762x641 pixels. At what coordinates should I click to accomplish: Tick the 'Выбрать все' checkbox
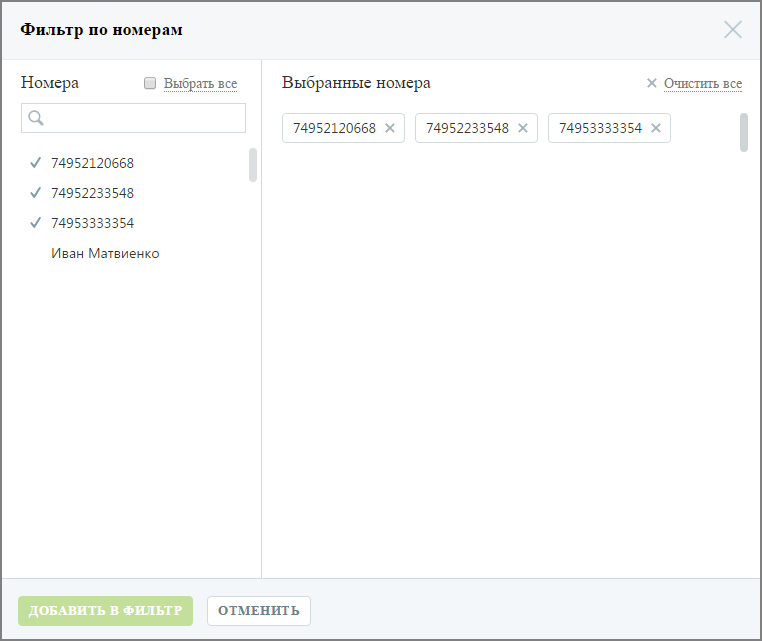[x=150, y=83]
